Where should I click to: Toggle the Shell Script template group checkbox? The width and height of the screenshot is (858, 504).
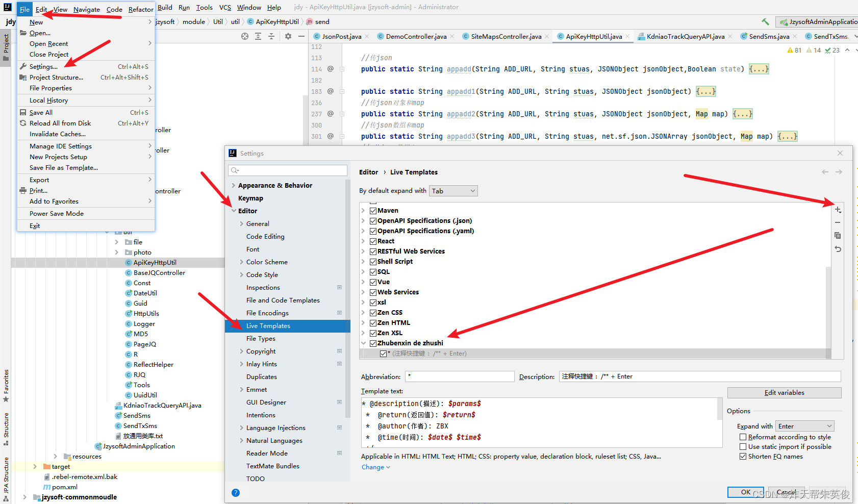click(x=373, y=262)
